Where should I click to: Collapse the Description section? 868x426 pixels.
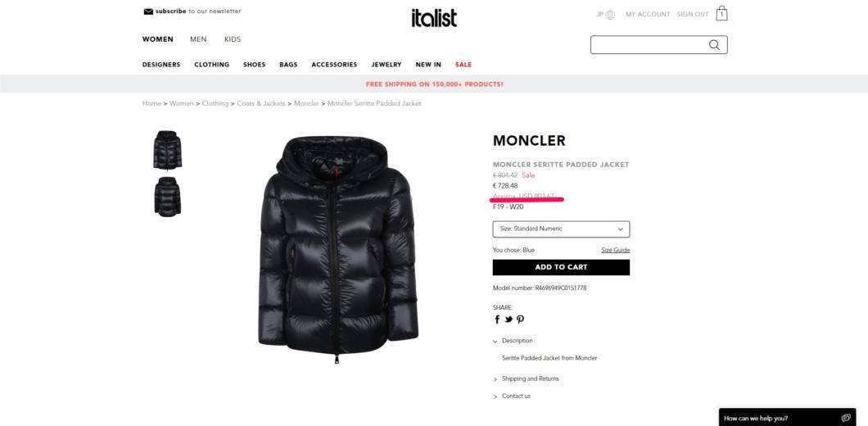(513, 341)
